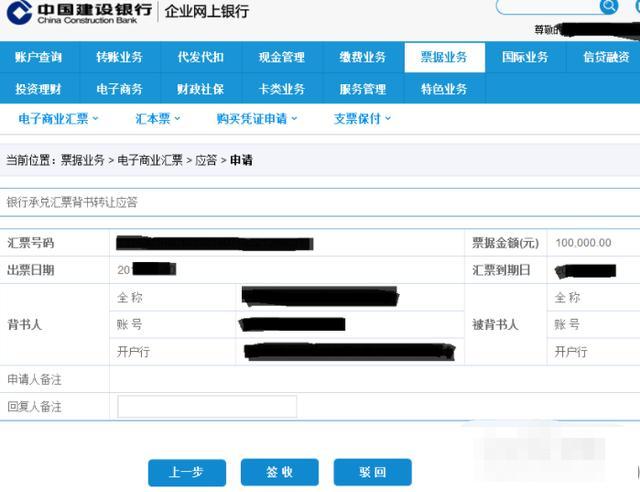Click the top search input box
The image size is (640, 492).
548,6
